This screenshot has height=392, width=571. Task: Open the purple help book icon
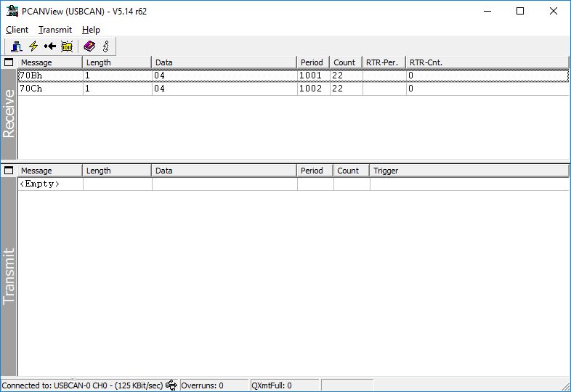(89, 46)
